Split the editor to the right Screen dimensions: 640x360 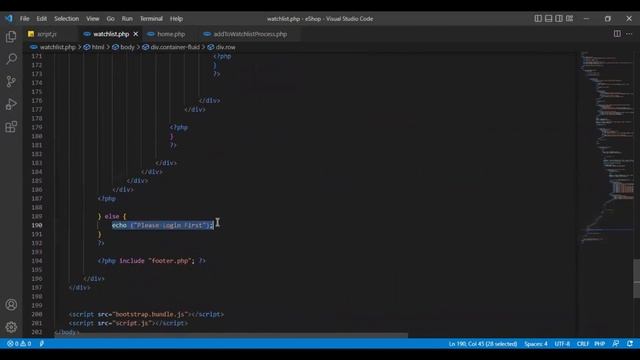[x=617, y=34]
